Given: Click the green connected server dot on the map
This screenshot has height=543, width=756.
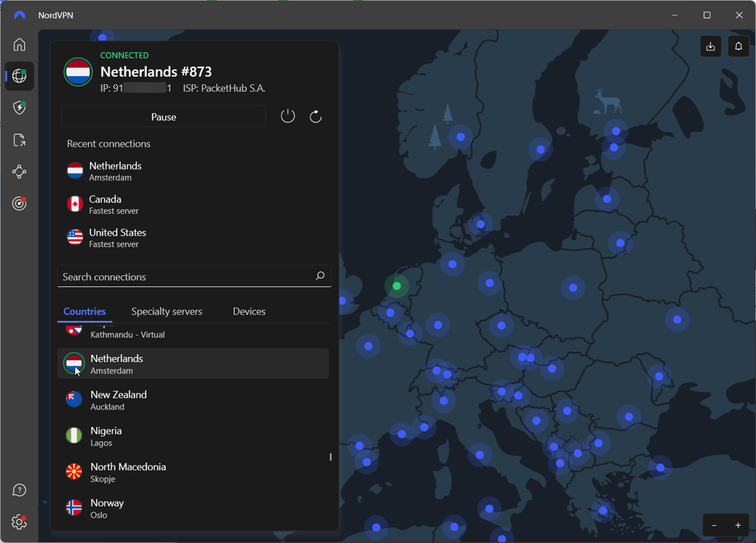Looking at the screenshot, I should [396, 286].
